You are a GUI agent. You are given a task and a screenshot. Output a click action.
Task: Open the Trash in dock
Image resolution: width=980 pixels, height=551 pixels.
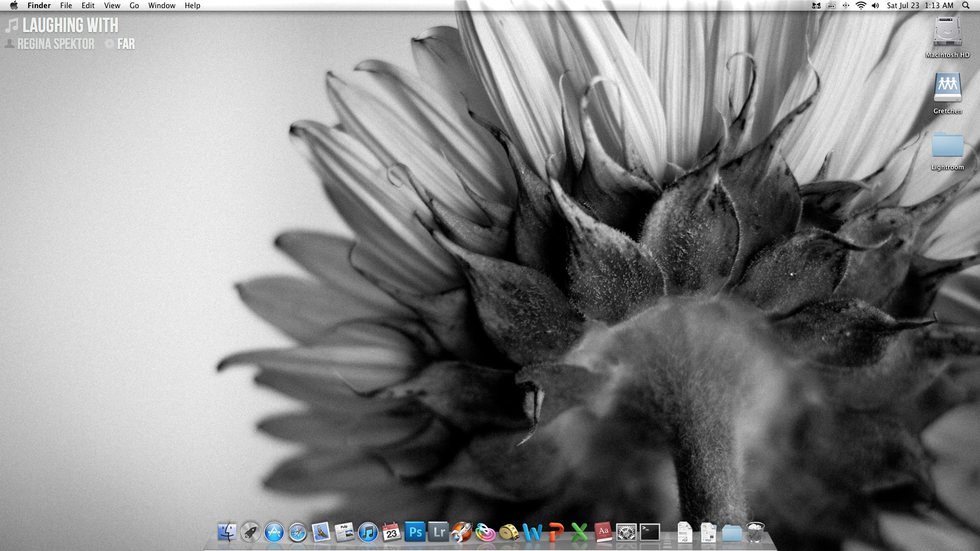[755, 532]
